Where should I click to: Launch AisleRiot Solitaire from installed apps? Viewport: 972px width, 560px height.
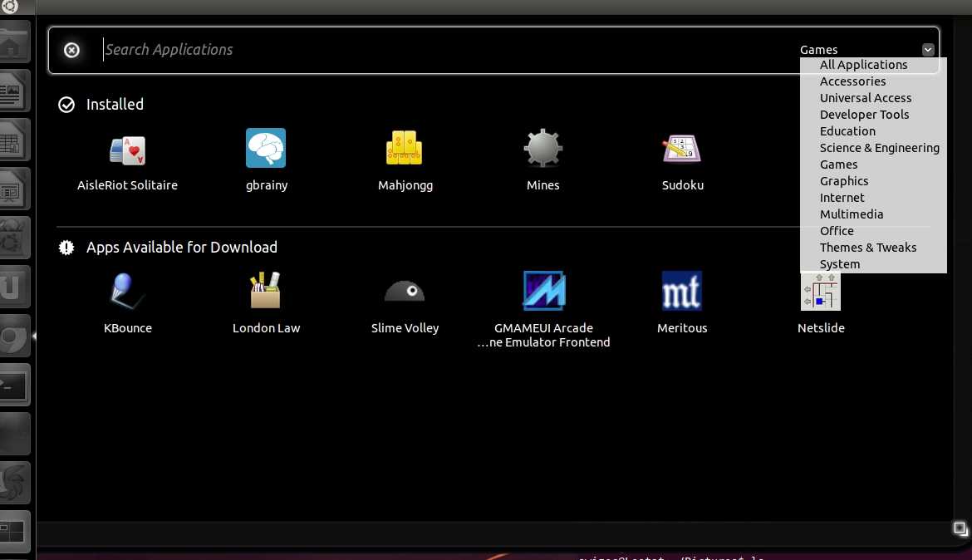click(x=127, y=150)
